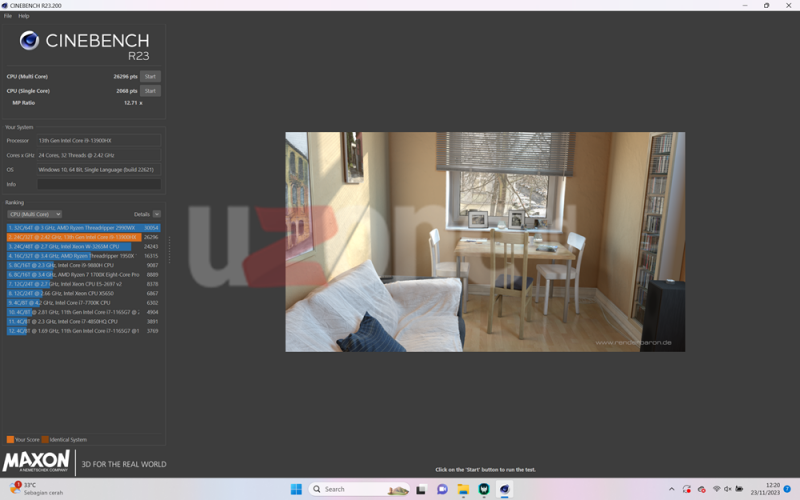Image resolution: width=800 pixels, height=500 pixels.
Task: Click the Cinebench title bar app icon
Action: [x=5, y=6]
